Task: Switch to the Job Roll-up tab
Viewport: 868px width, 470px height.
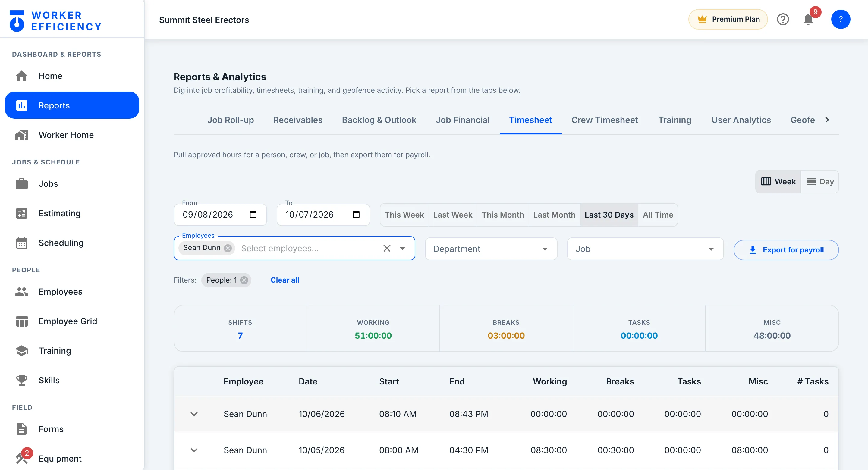Action: pyautogui.click(x=231, y=120)
